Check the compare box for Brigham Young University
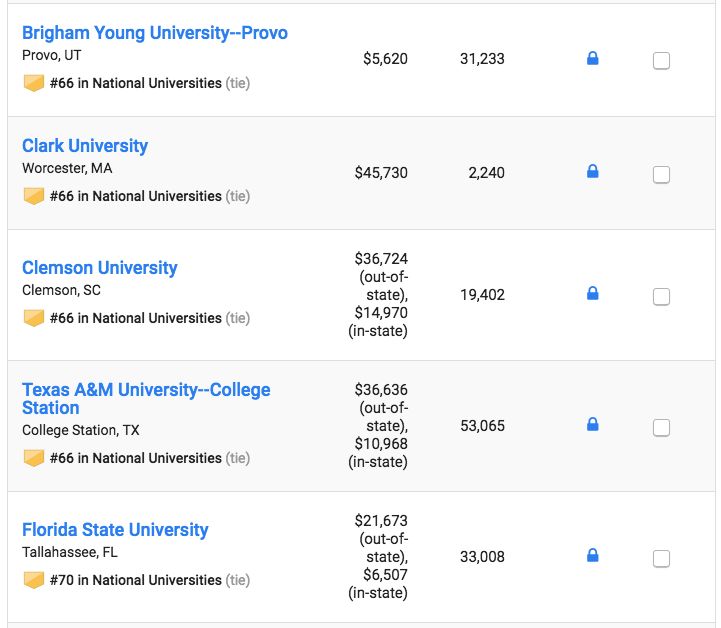The image size is (721, 628). tap(661, 61)
